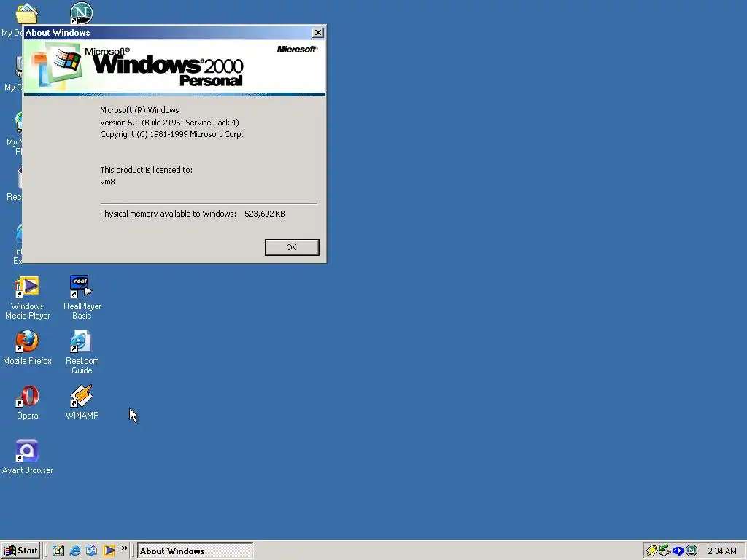Click the 'Microsoft (R) Windows' line
The image size is (747, 560).
(x=139, y=110)
